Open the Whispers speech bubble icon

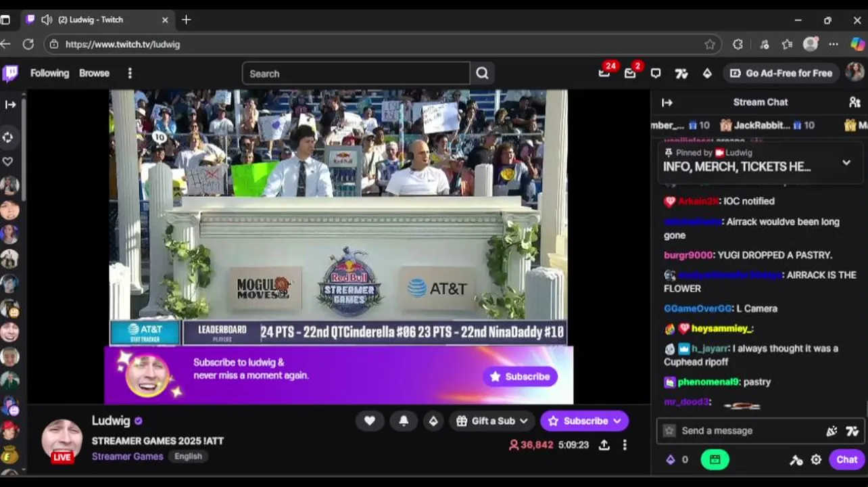click(656, 73)
